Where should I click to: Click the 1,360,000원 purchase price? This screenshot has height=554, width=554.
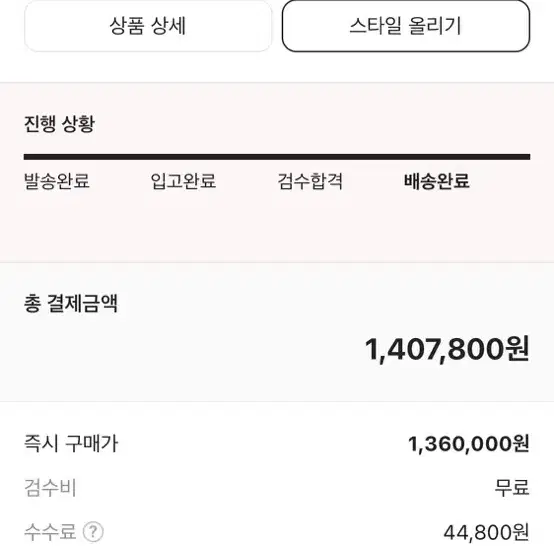[x=468, y=444]
